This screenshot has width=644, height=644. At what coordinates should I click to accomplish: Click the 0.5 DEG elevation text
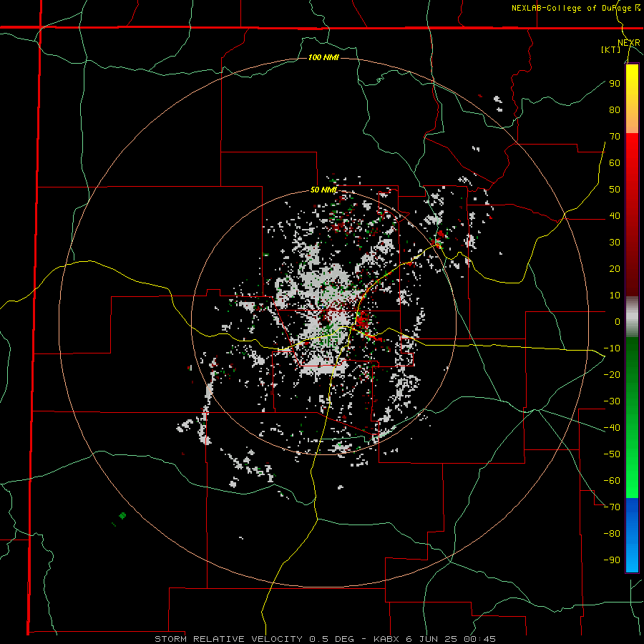(333, 639)
